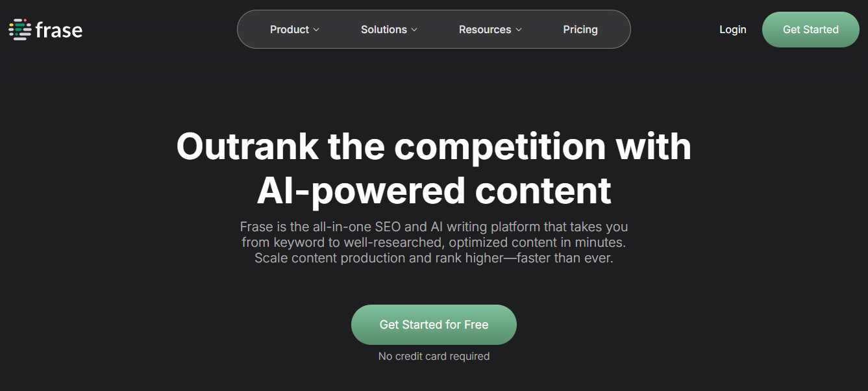Click the Frase logo icon
The image size is (868, 391).
point(19,29)
